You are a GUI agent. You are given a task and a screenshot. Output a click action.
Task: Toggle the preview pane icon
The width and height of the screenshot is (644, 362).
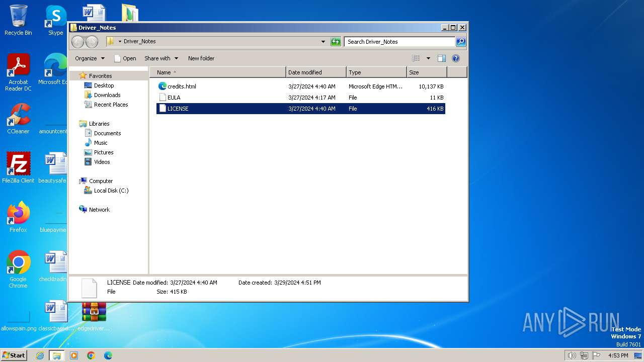(441, 58)
